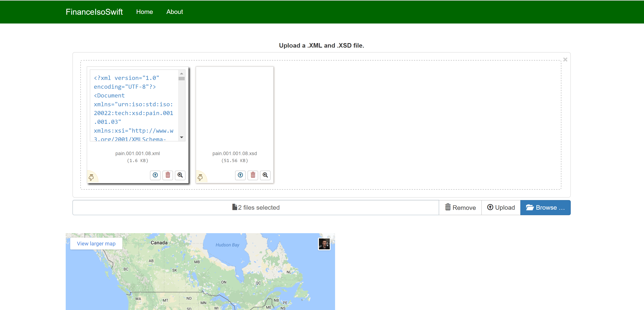Click the XML preview scrollbar thumb
This screenshot has width=644, height=310.
181,79
